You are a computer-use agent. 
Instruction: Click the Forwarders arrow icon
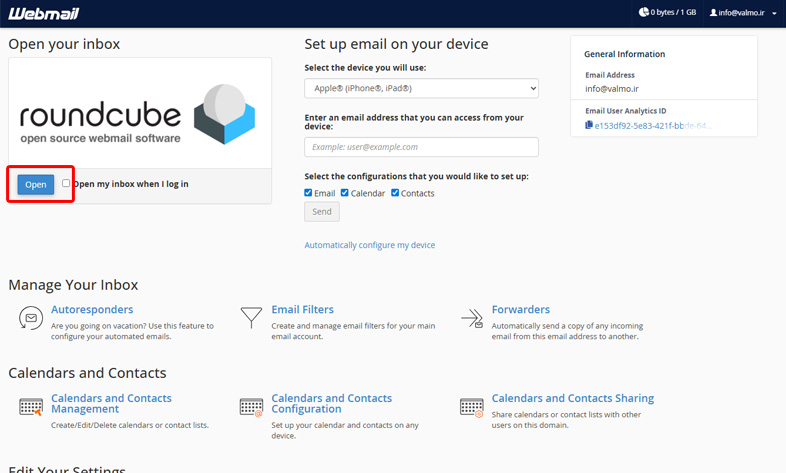[471, 318]
